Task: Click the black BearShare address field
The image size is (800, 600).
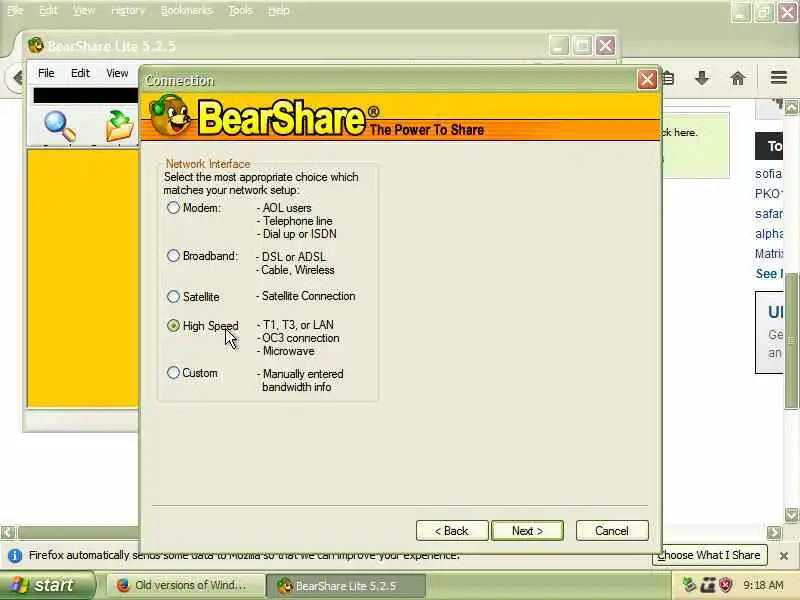Action: (85, 95)
